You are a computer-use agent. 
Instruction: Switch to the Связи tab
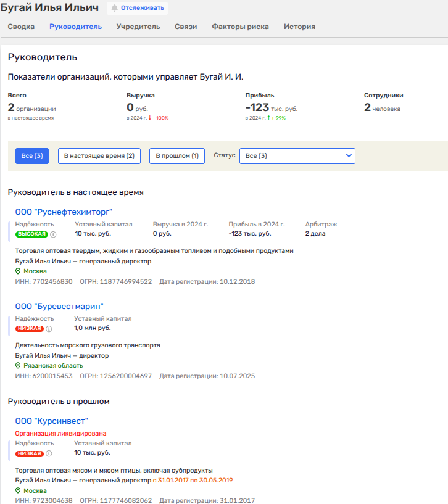(186, 27)
